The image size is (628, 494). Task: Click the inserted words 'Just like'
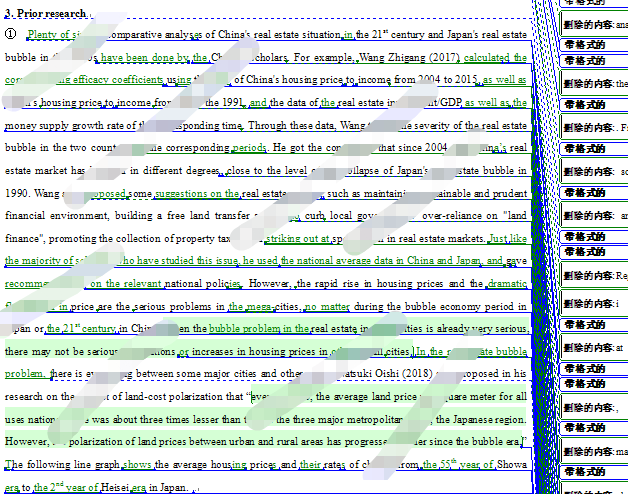pyautogui.click(x=507, y=239)
